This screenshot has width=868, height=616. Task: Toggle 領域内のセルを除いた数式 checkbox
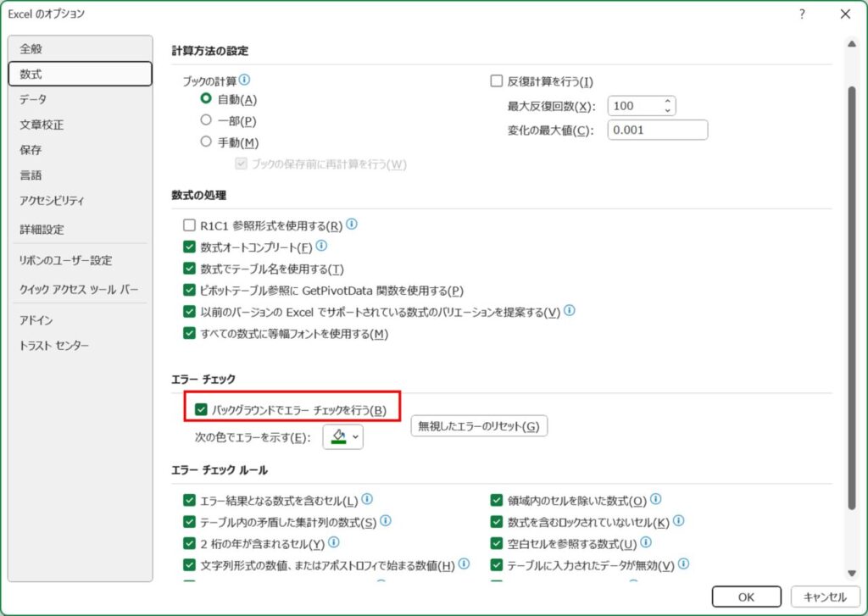click(x=497, y=500)
